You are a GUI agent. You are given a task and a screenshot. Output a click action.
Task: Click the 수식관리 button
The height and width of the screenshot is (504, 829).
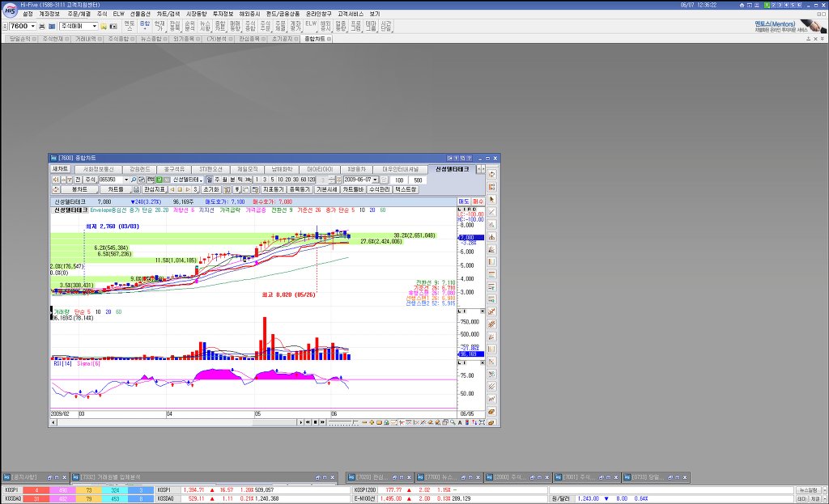tap(380, 189)
